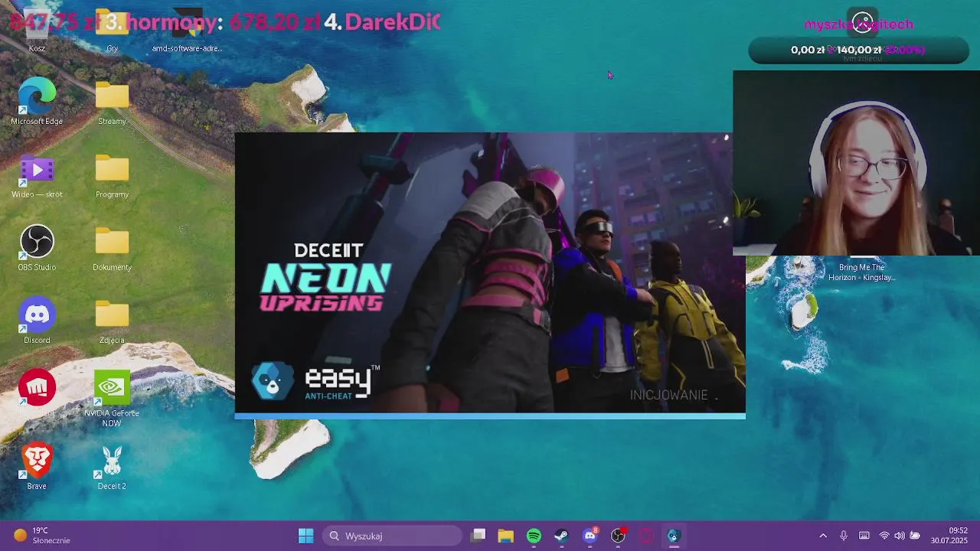Open Task View in the taskbar
This screenshot has width=980, height=551.
(478, 536)
